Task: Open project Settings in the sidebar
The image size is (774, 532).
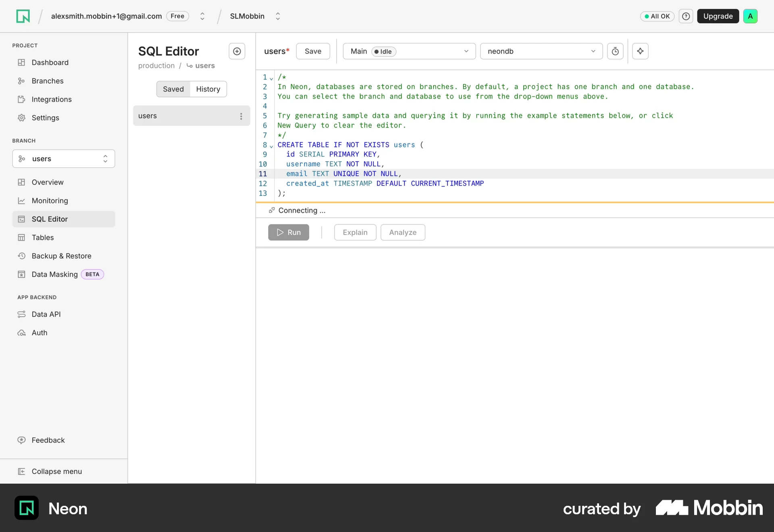Action: pos(64,118)
